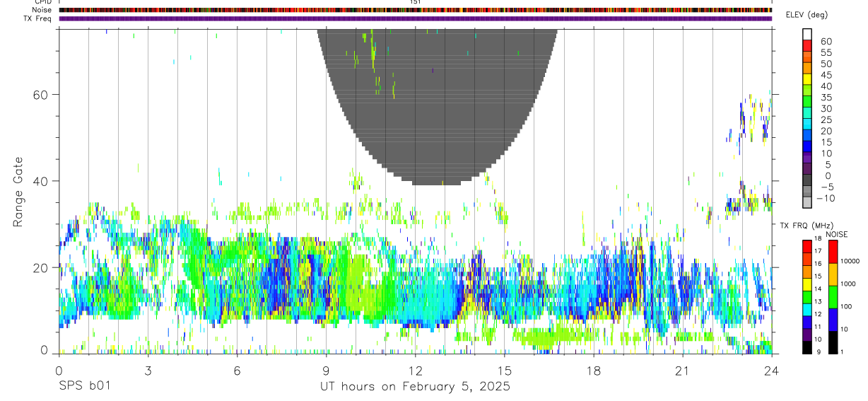Image resolution: width=868 pixels, height=401 pixels.
Task: Pick the deep blue 10–15 swatch in ELEV bar
Action: pos(807,146)
